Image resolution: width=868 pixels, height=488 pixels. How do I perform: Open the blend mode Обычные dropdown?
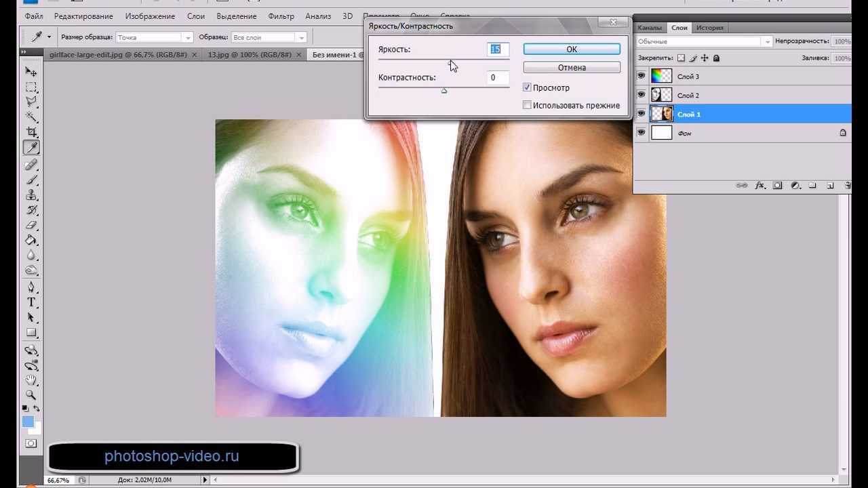point(704,41)
